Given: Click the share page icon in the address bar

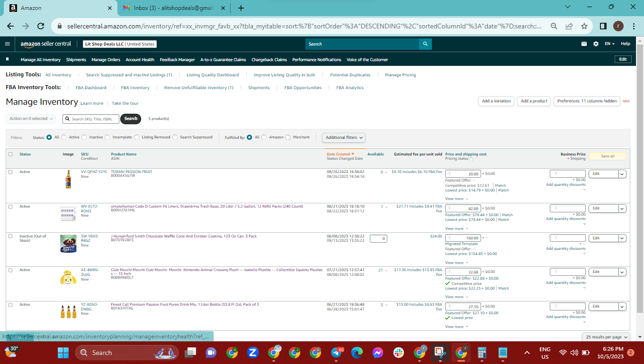Looking at the screenshot, I should (569, 27).
